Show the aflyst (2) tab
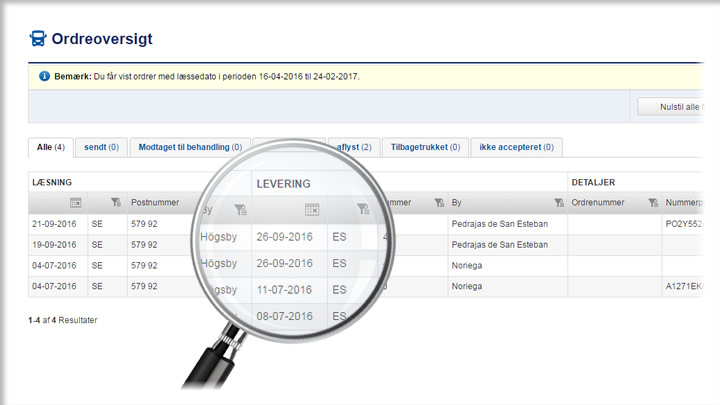The image size is (720, 405). [354, 147]
